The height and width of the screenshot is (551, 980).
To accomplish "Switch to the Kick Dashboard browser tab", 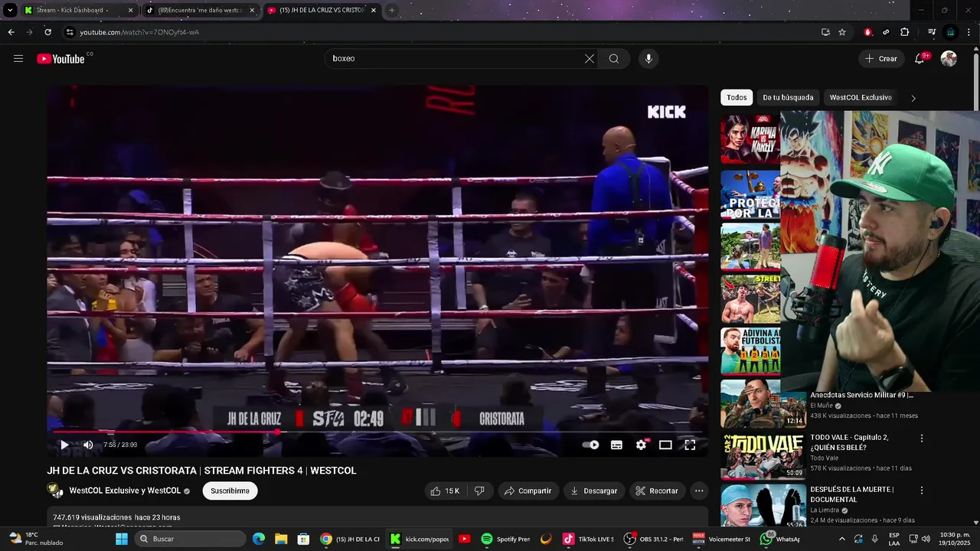I will pos(78,10).
